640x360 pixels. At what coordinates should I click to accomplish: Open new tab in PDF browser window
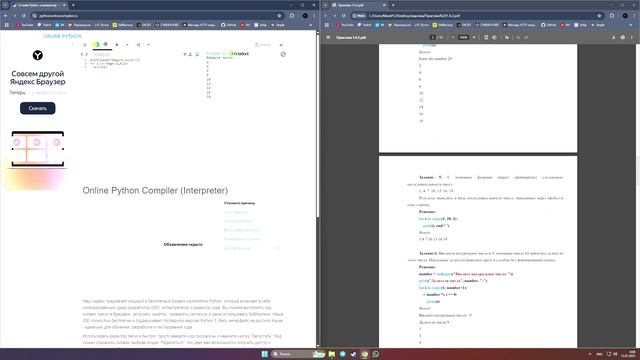(x=393, y=5)
